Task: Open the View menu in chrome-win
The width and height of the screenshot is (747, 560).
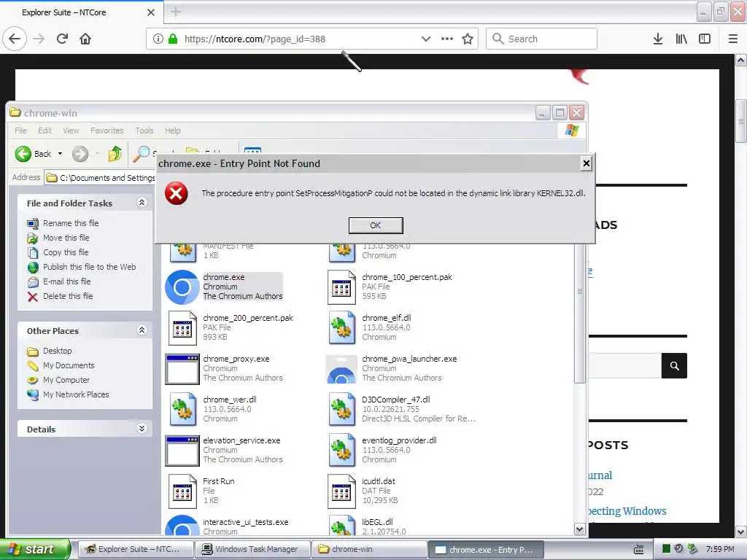Action: (71, 131)
